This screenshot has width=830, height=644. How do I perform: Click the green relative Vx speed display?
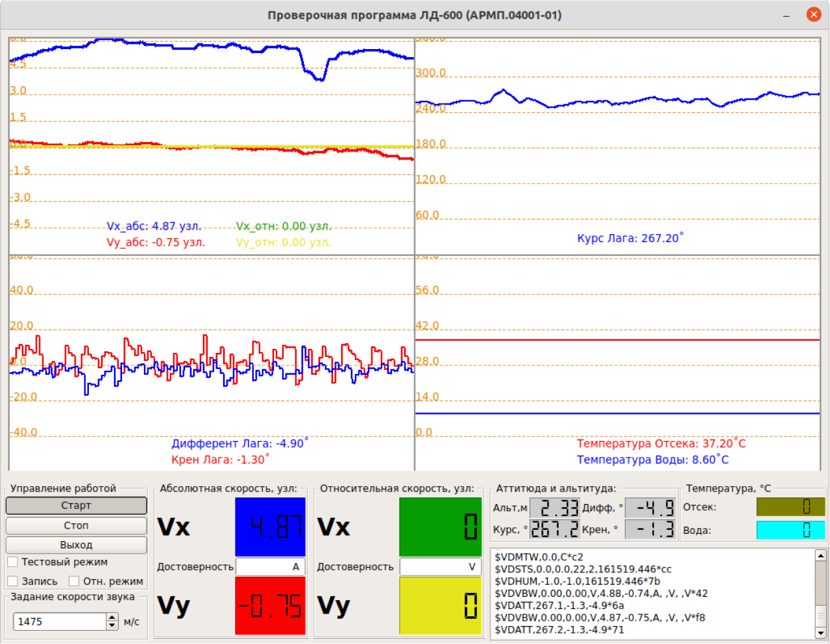(x=441, y=527)
